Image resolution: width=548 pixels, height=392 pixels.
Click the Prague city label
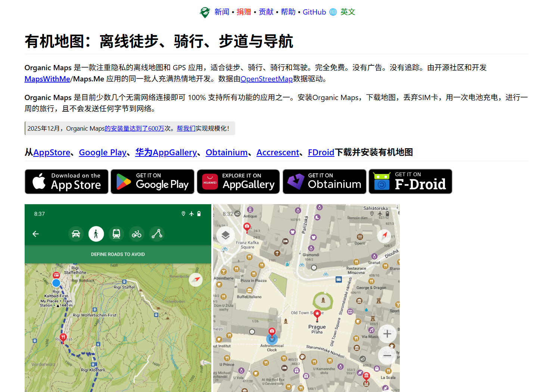tap(317, 327)
